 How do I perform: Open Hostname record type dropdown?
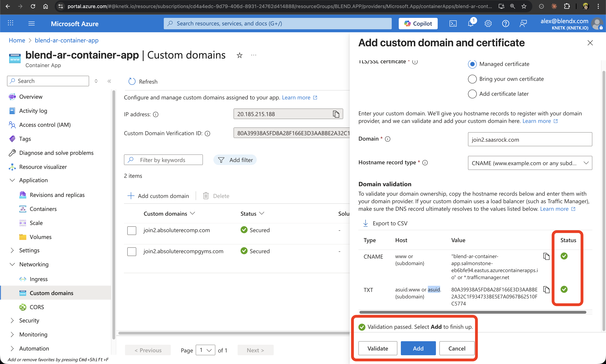[x=530, y=163]
